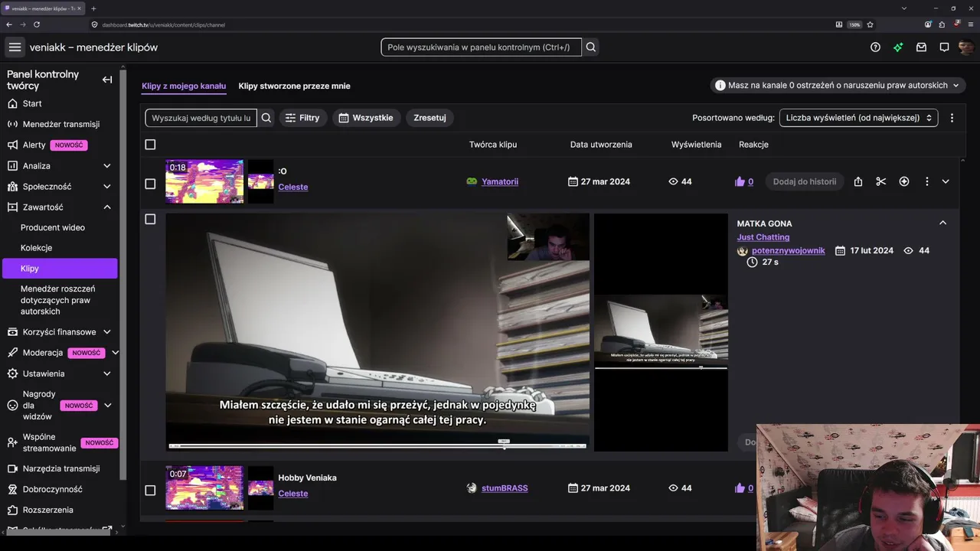Viewport: 980px width, 551px height.
Task: Tick the checkbox for Hobby Veniaka clip
Action: click(x=150, y=491)
